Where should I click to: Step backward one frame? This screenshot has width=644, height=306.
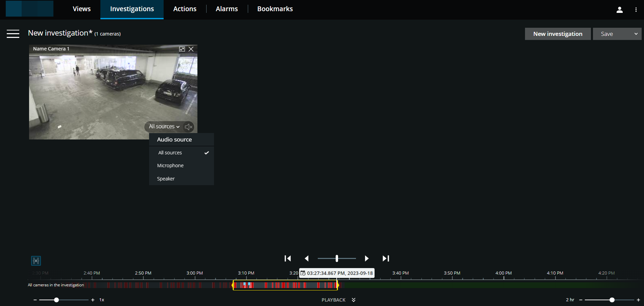click(x=307, y=258)
